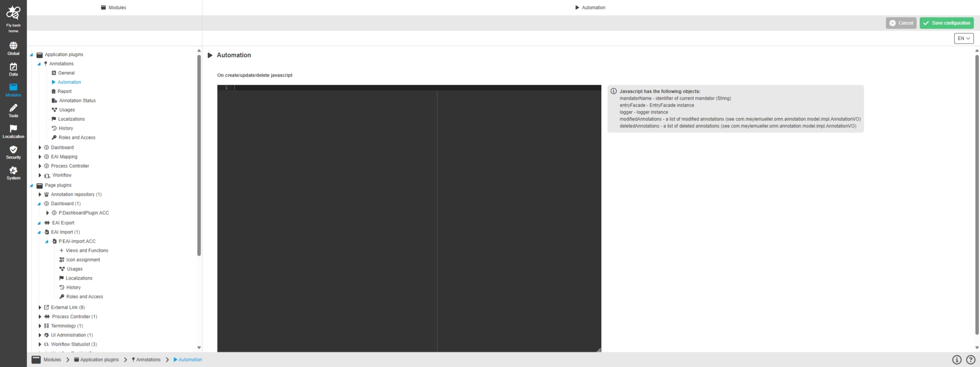Click the Modules icon in the breadcrumb bar
The image size is (980, 367).
(x=36, y=360)
